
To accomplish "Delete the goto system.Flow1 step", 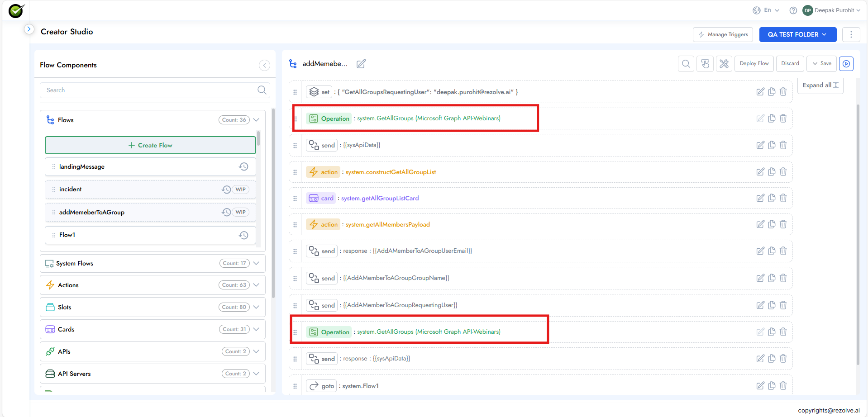I will (783, 385).
